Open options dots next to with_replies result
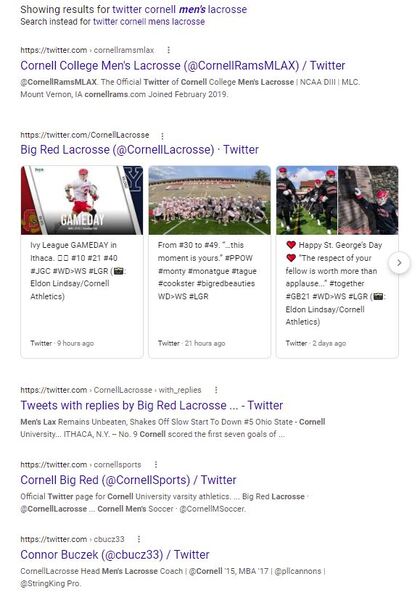This screenshot has width=420, height=600. click(x=216, y=390)
